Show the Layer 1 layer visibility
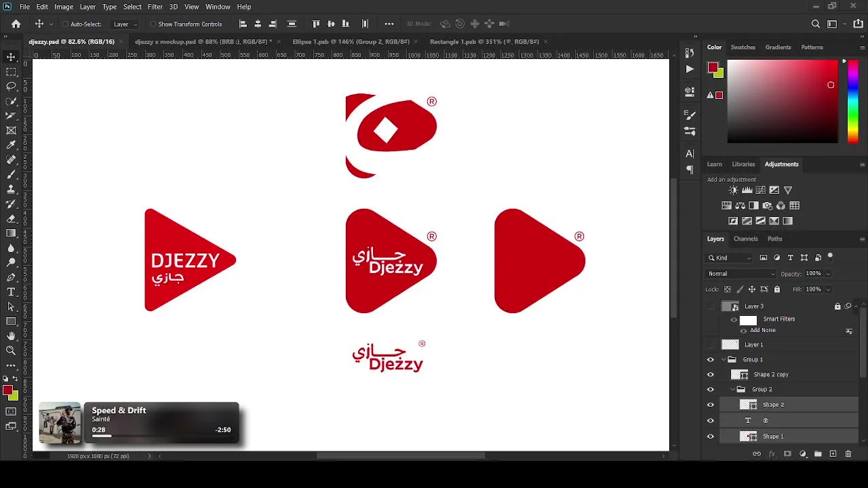This screenshot has width=868, height=488. click(711, 344)
